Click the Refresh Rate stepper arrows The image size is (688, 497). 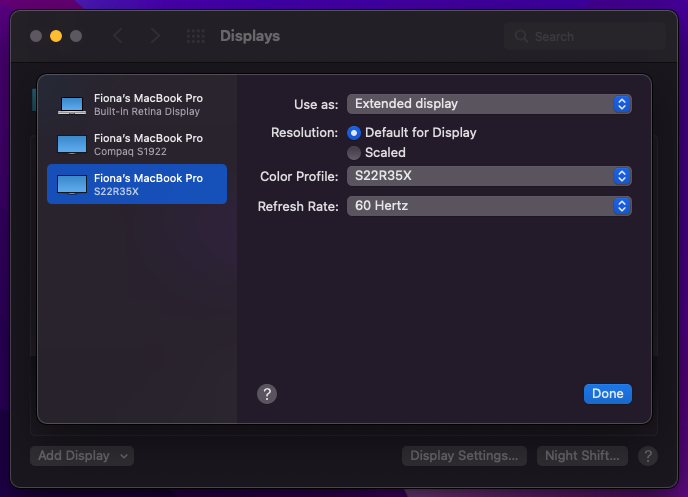[x=622, y=206]
